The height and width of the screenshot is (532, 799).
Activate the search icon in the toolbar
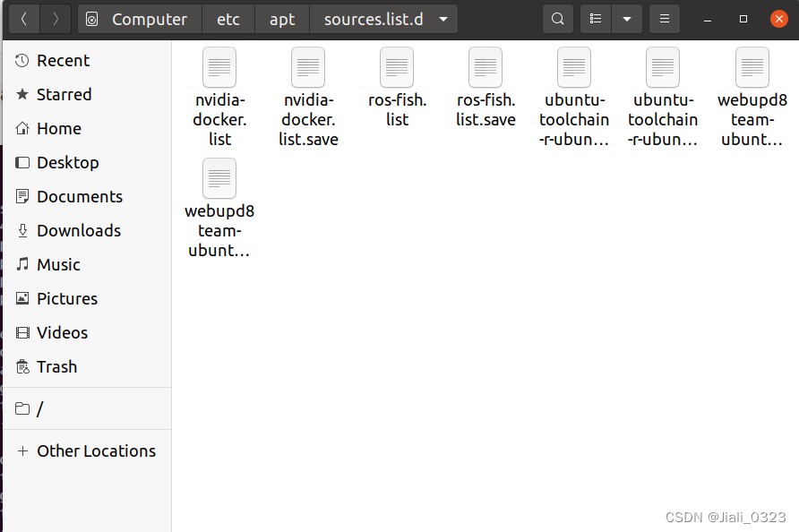[x=557, y=18]
